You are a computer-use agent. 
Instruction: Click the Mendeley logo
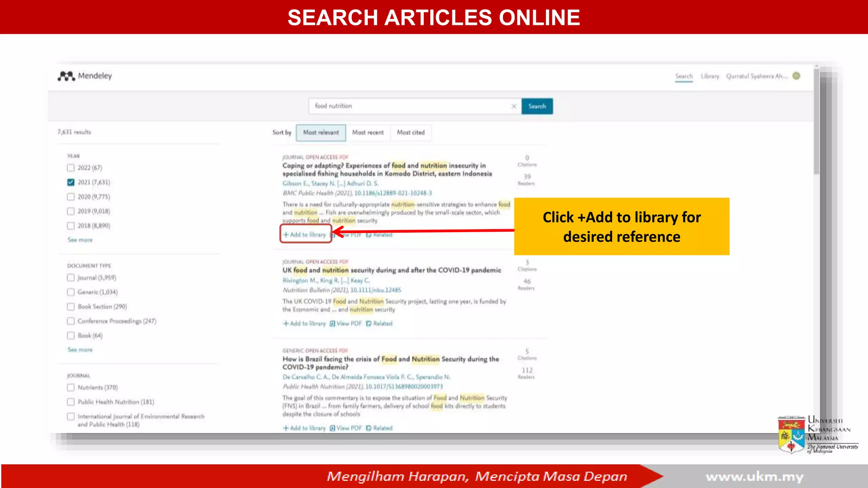[x=85, y=76]
